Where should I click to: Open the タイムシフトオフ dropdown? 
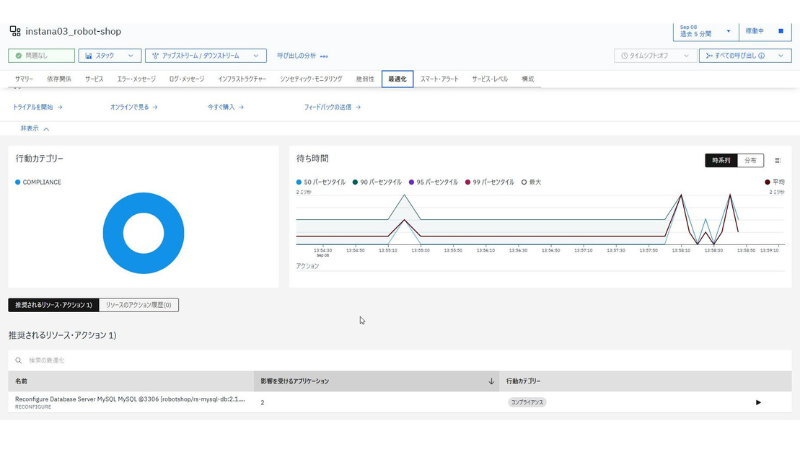[x=655, y=56]
